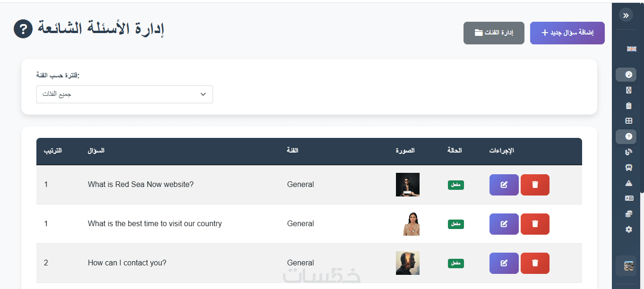Open settings gear icon in sidebar
Image resolution: width=644 pixels, height=289 pixels.
[x=628, y=229]
